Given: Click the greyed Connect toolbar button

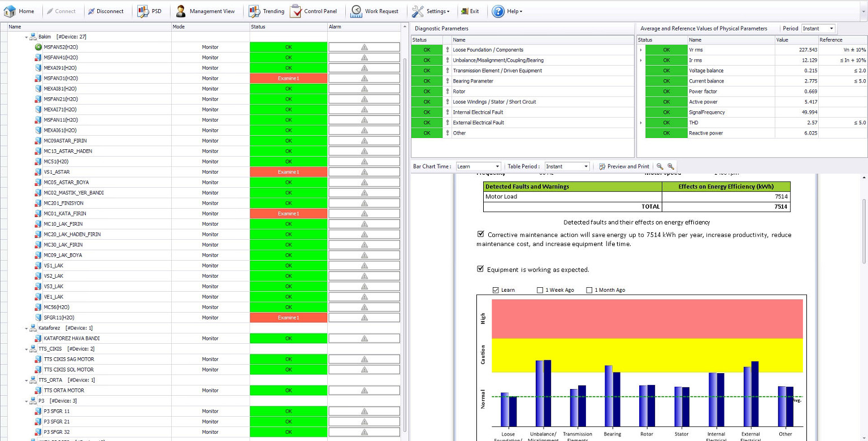Looking at the screenshot, I should pyautogui.click(x=60, y=11).
